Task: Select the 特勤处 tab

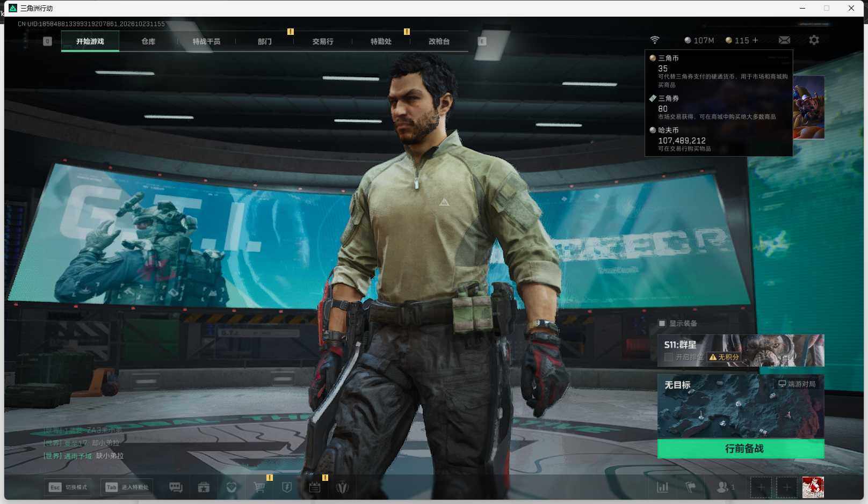Action: (381, 41)
